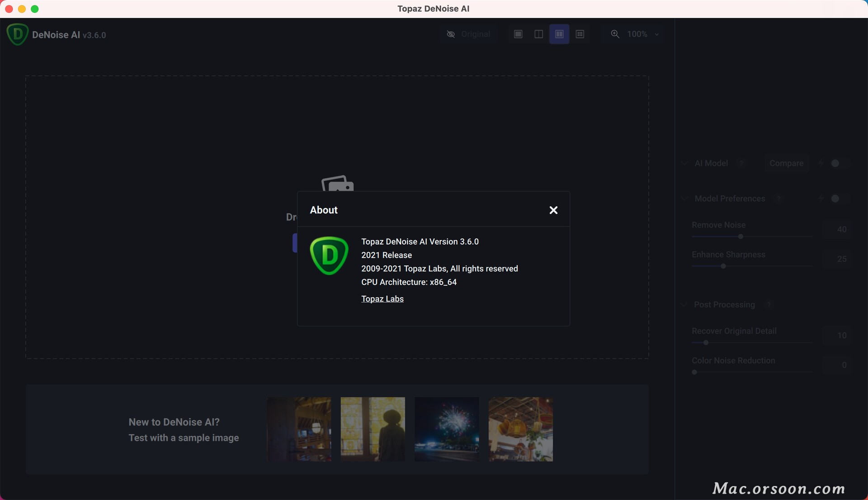
Task: Switch to comparison grid view layout
Action: 580,34
